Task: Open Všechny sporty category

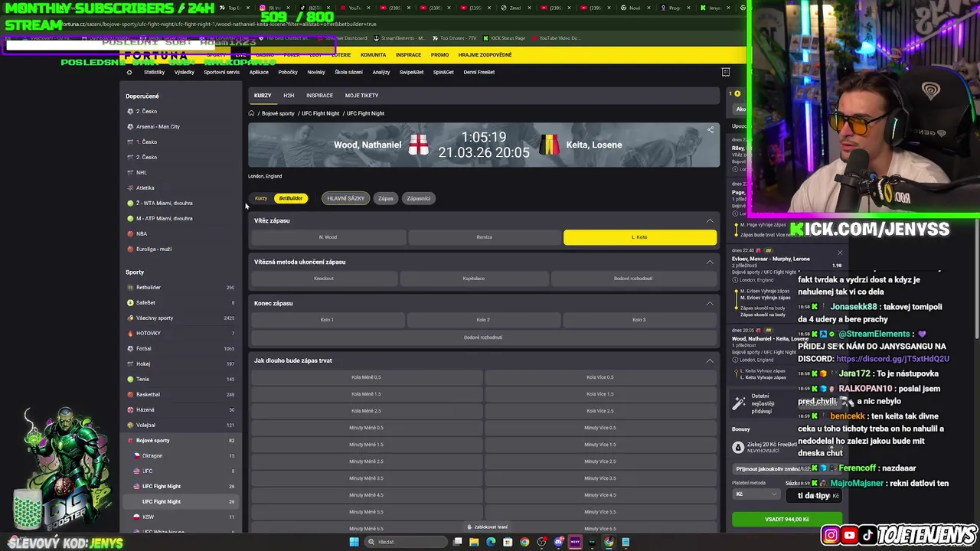Action: [181, 318]
